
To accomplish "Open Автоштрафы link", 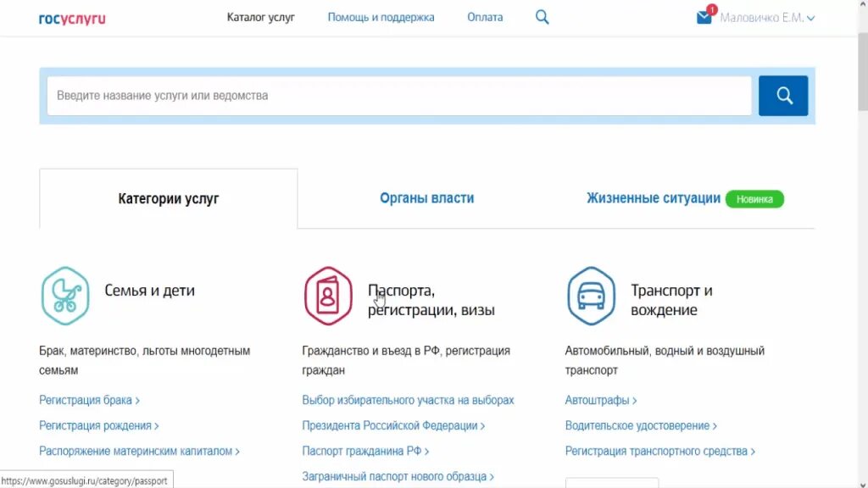I will (601, 400).
